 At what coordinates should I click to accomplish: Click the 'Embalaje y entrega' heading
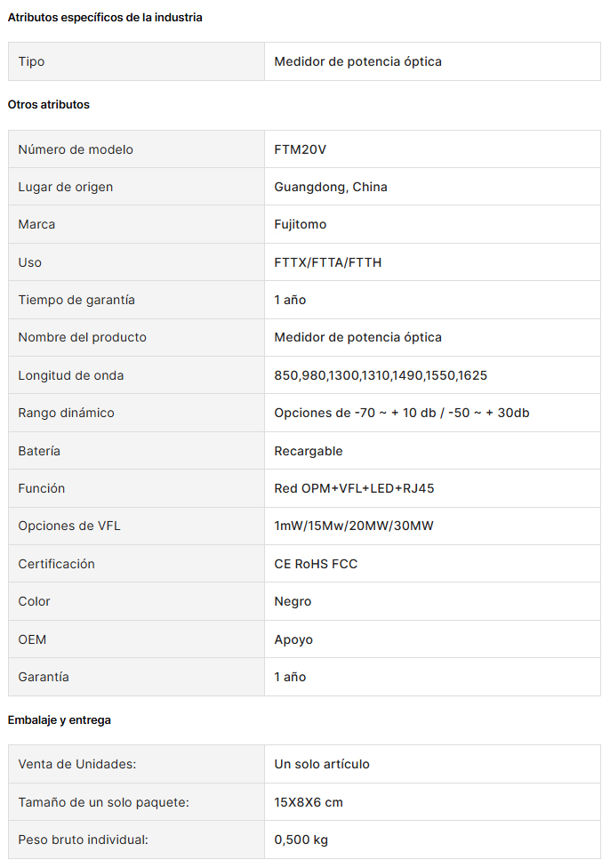[60, 720]
